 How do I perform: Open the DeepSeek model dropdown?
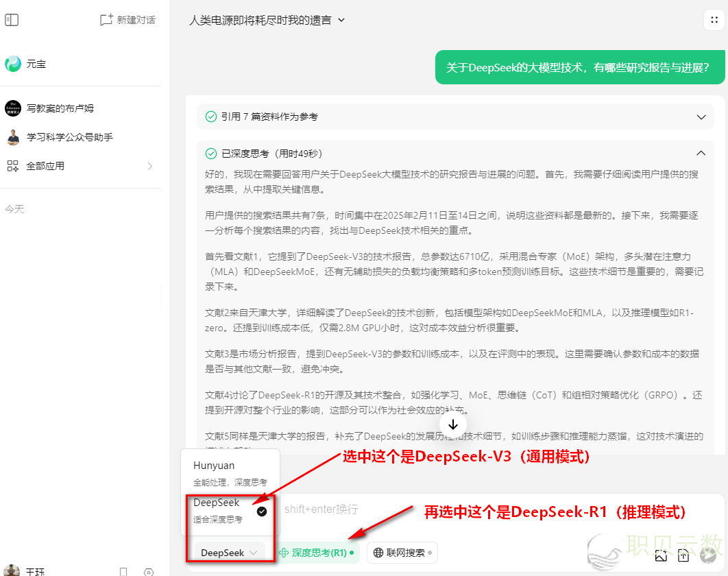[x=229, y=553]
